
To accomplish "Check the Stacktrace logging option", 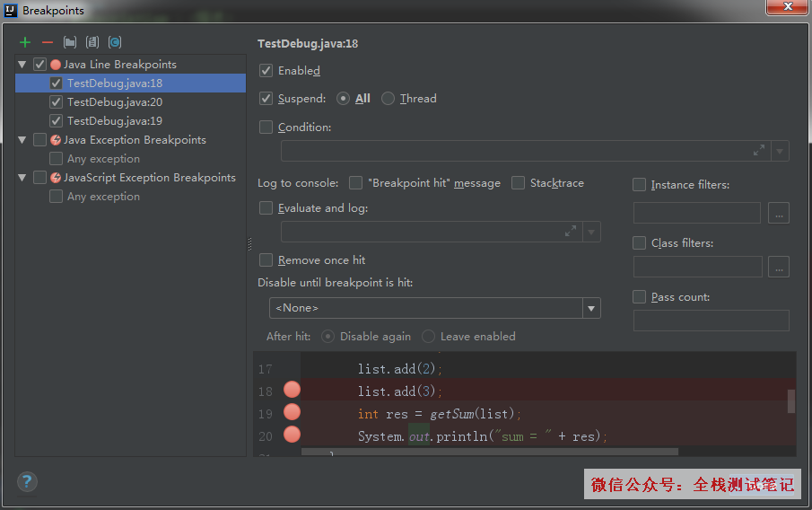I will tap(518, 183).
